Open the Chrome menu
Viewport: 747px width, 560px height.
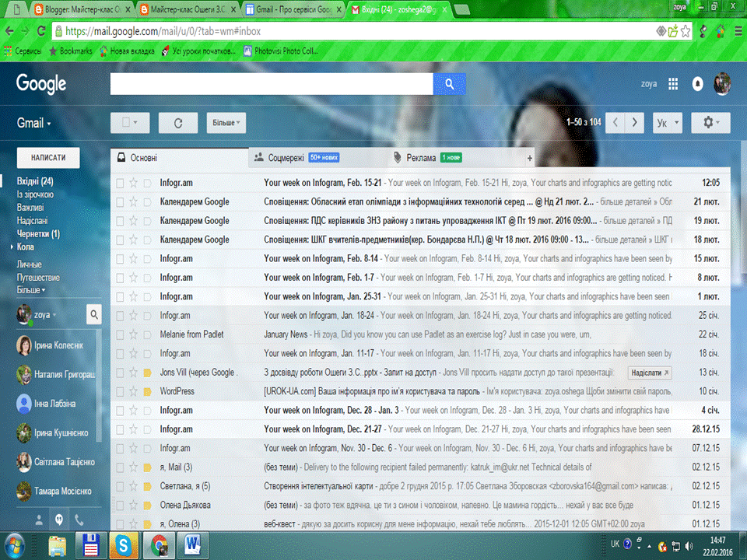tap(738, 31)
